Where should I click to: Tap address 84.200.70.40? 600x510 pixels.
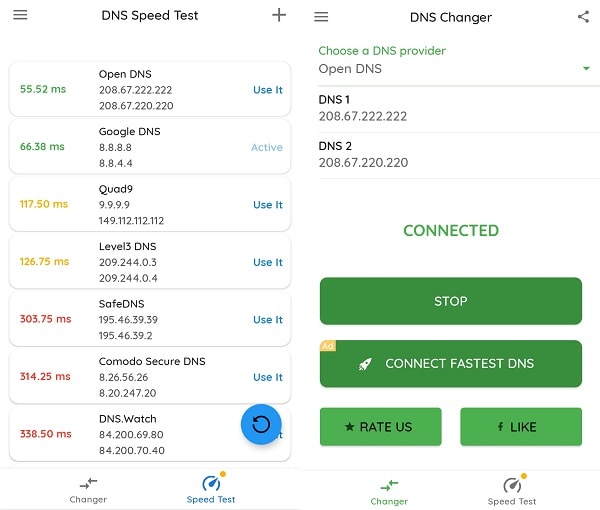(132, 450)
